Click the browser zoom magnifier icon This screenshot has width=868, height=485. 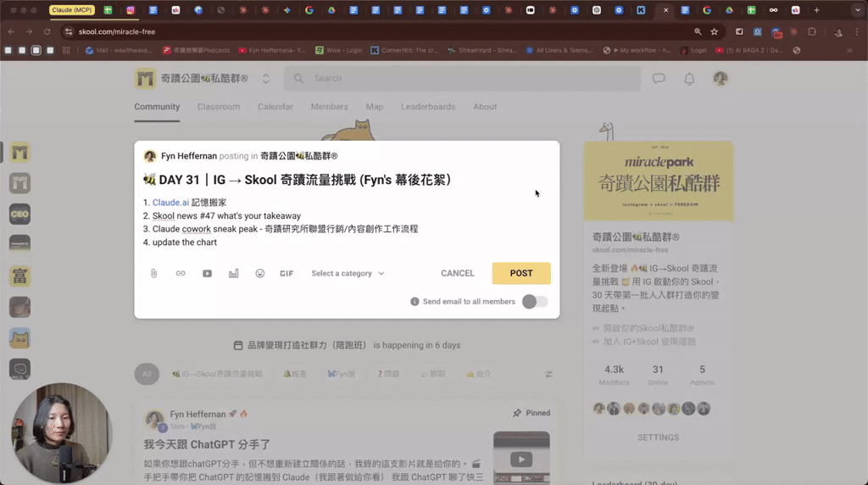tap(698, 32)
